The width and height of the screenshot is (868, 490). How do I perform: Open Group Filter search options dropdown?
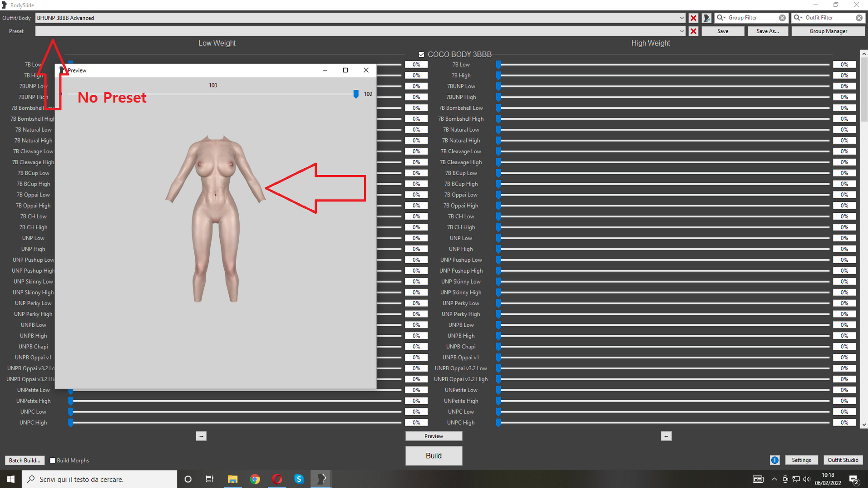[721, 18]
